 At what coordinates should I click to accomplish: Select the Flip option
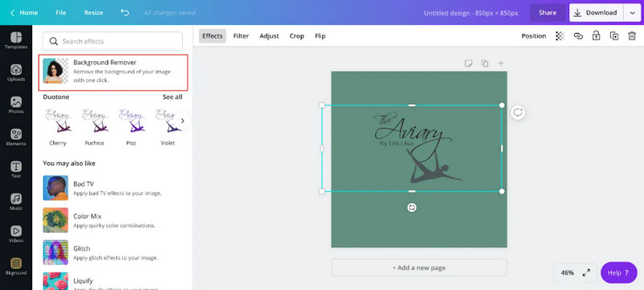pos(320,36)
